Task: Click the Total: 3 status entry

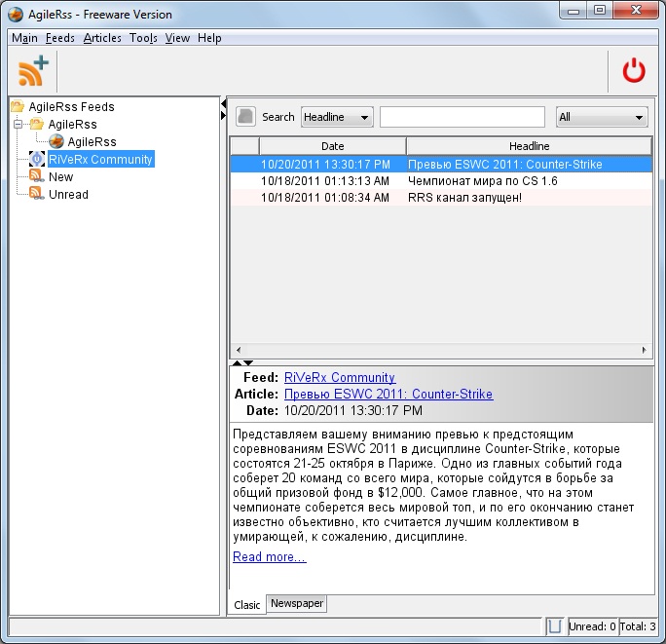Action: click(638, 626)
